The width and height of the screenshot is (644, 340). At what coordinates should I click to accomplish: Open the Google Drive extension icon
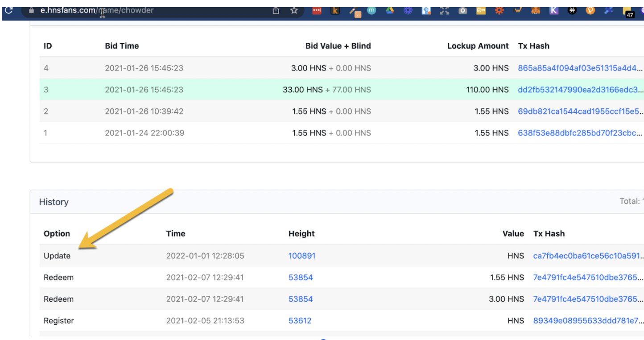click(x=390, y=11)
